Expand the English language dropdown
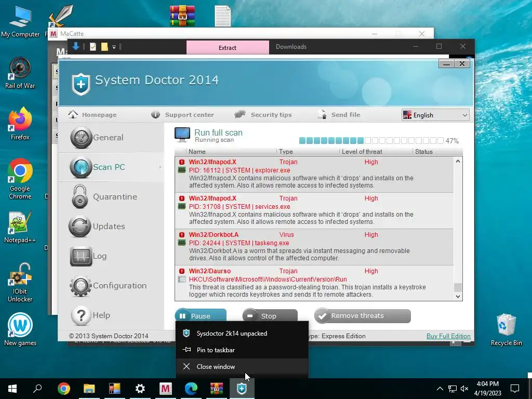The image size is (532, 399). (435, 115)
